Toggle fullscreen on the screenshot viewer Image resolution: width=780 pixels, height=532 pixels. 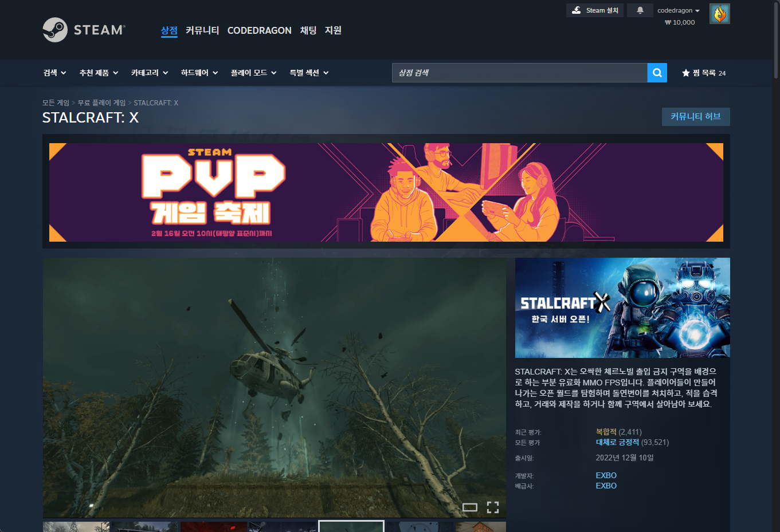493,507
